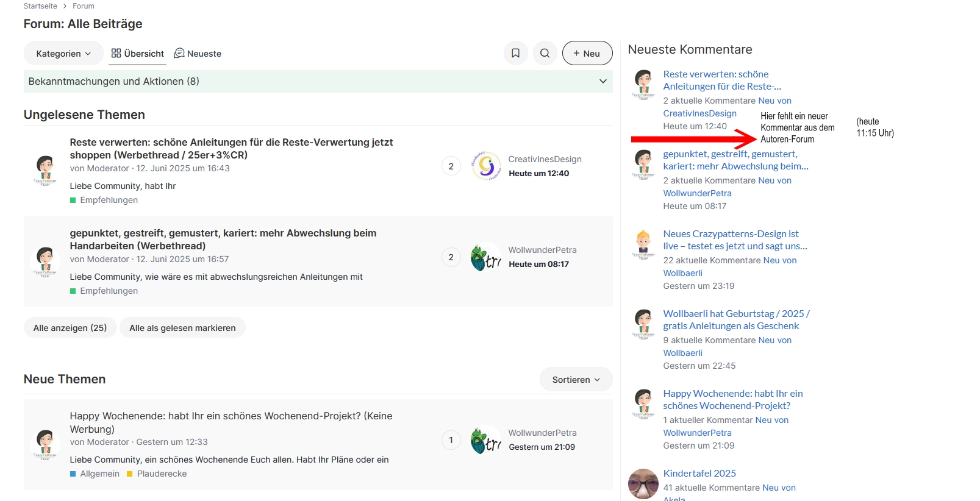The width and height of the screenshot is (980, 501).
Task: Click reply count badge on Happy Wochenende thread
Action: [451, 440]
